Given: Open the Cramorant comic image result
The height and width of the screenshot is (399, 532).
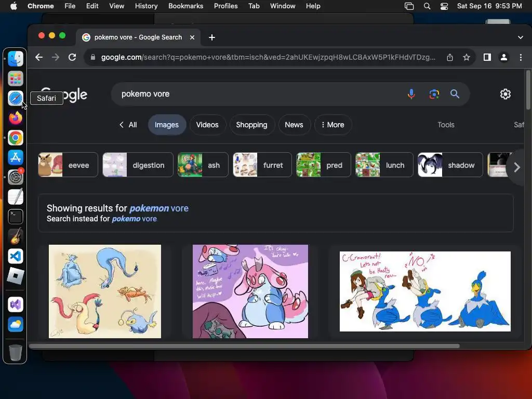Looking at the screenshot, I should tap(425, 291).
